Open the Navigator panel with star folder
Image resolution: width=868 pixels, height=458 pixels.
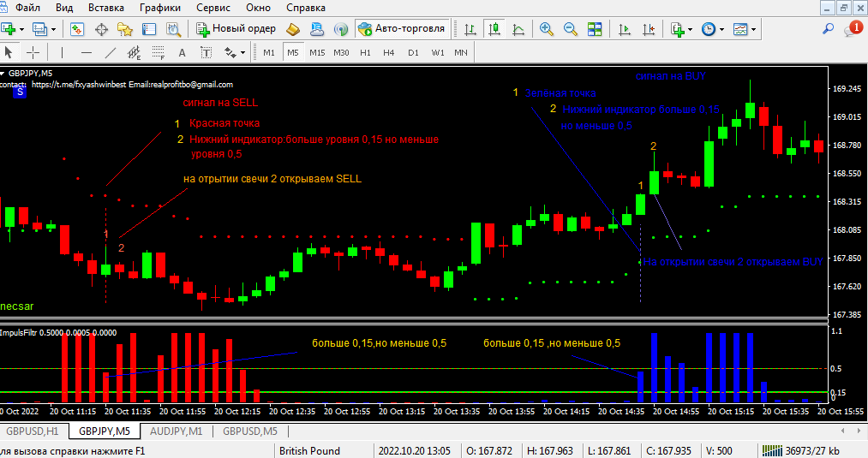[125, 29]
